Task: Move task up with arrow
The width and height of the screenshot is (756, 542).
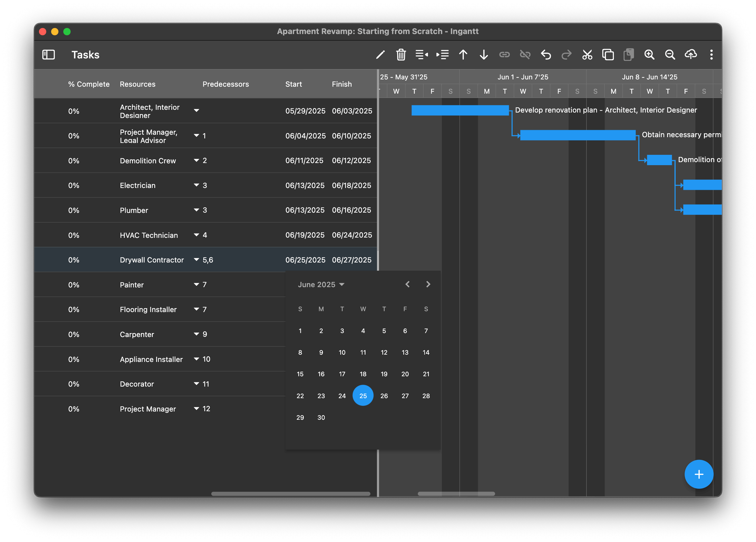Action: point(463,55)
